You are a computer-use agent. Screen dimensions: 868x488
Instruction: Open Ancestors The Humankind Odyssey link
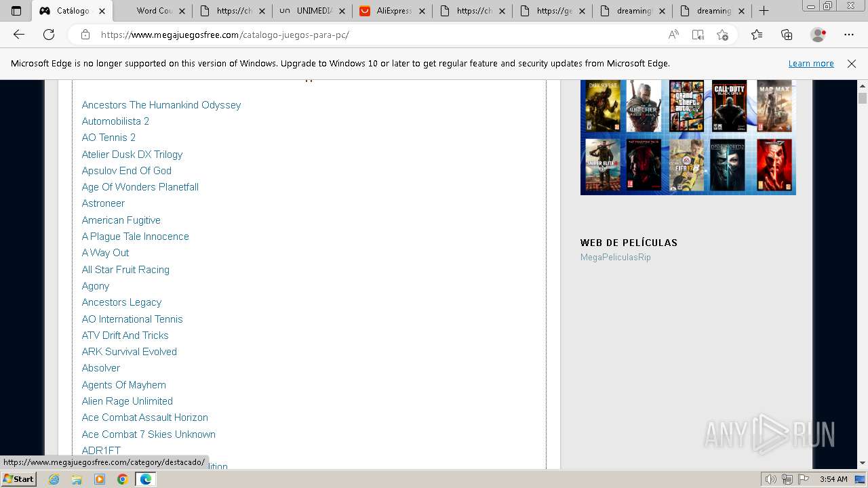[x=161, y=105]
